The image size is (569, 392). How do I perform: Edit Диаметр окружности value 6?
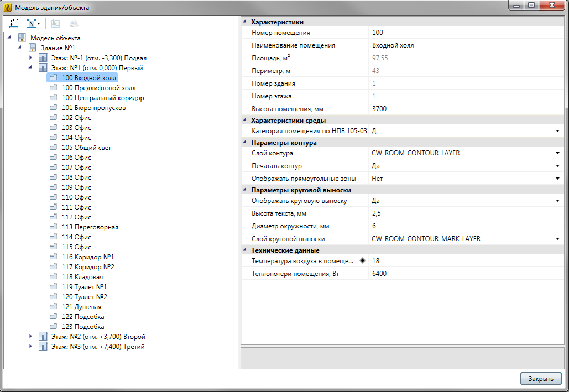click(x=466, y=226)
